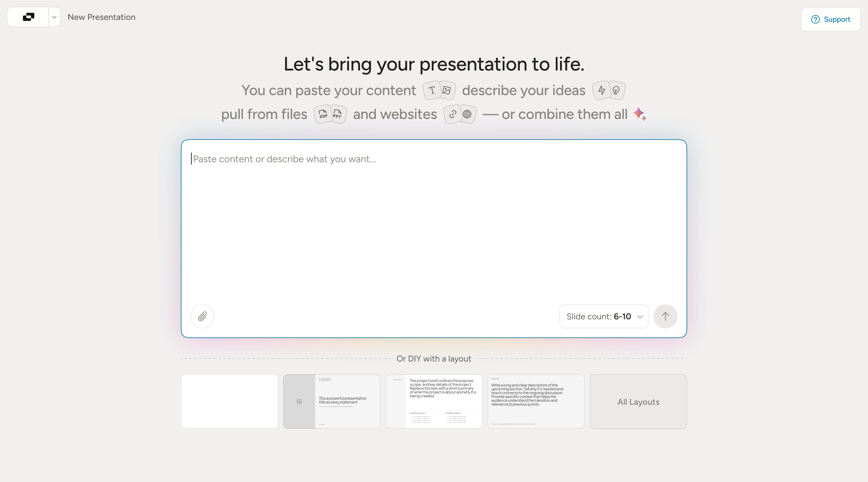868x482 pixels.
Task: Click the app logo icon at top left
Action: pos(28,17)
